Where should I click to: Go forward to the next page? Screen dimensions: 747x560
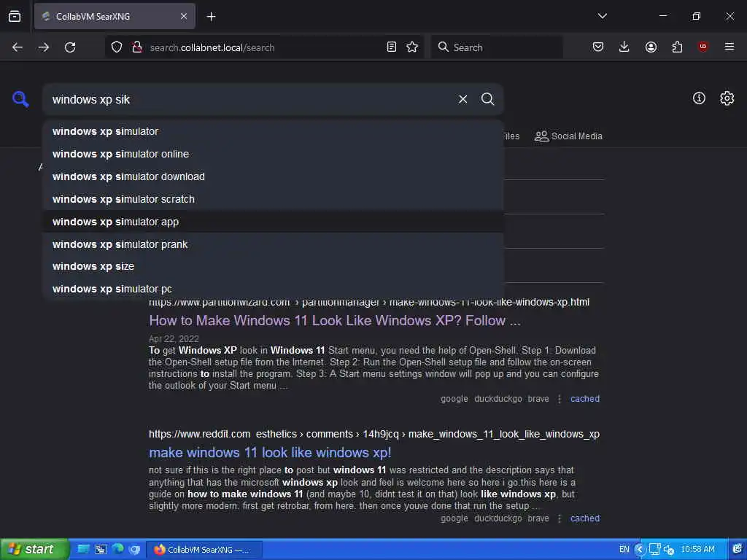[44, 47]
